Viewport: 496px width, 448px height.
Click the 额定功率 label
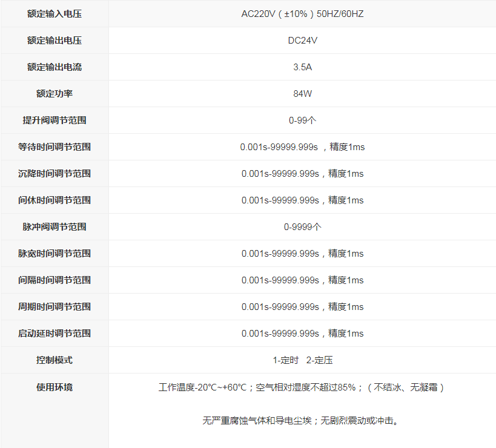coord(54,93)
